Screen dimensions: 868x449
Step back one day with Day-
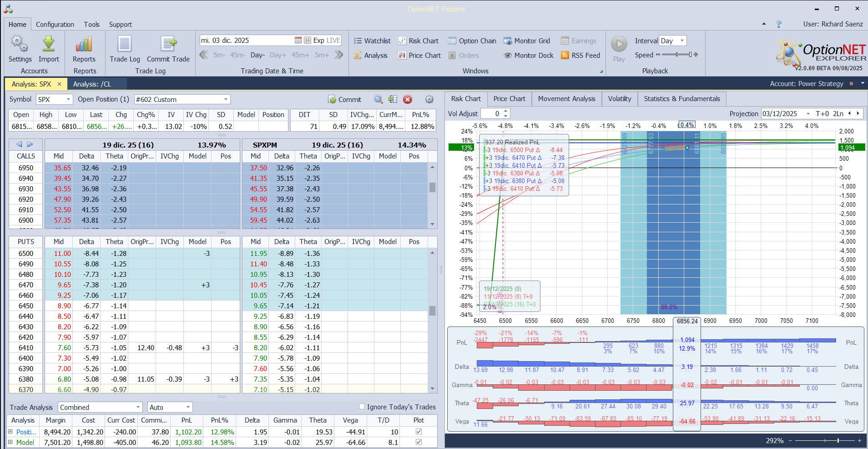(x=257, y=55)
